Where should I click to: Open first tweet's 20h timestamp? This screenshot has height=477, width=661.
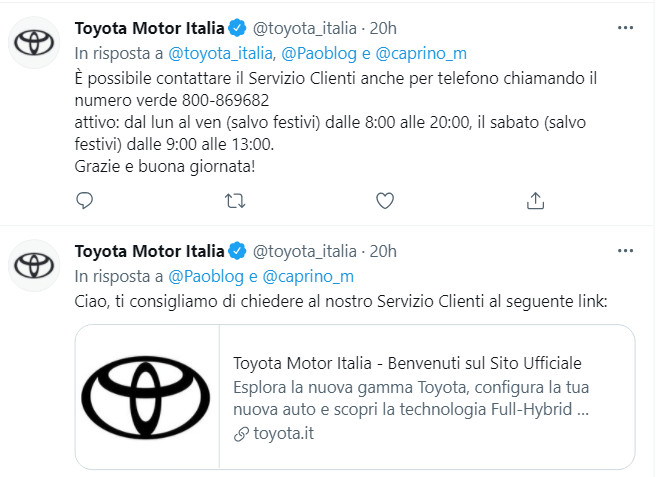pos(383,27)
